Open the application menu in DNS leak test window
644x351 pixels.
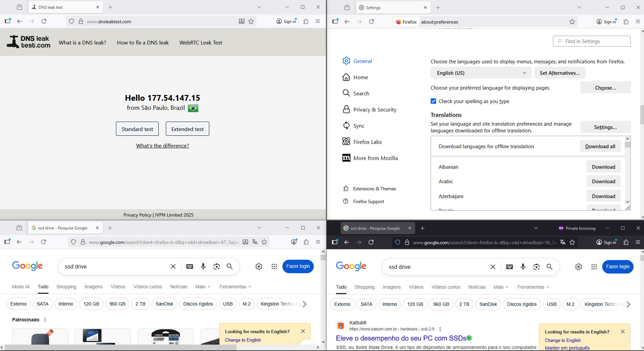click(318, 21)
